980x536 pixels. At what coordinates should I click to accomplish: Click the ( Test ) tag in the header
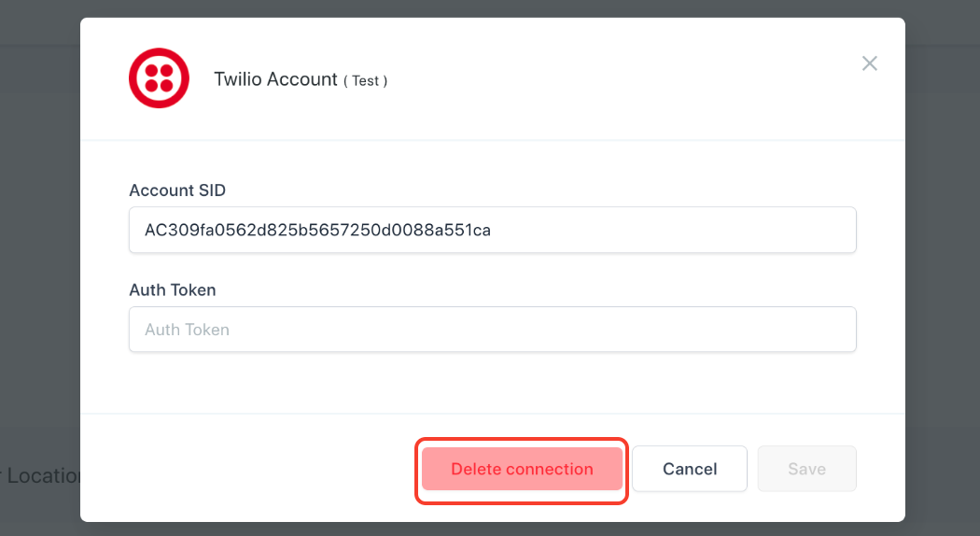(x=365, y=81)
